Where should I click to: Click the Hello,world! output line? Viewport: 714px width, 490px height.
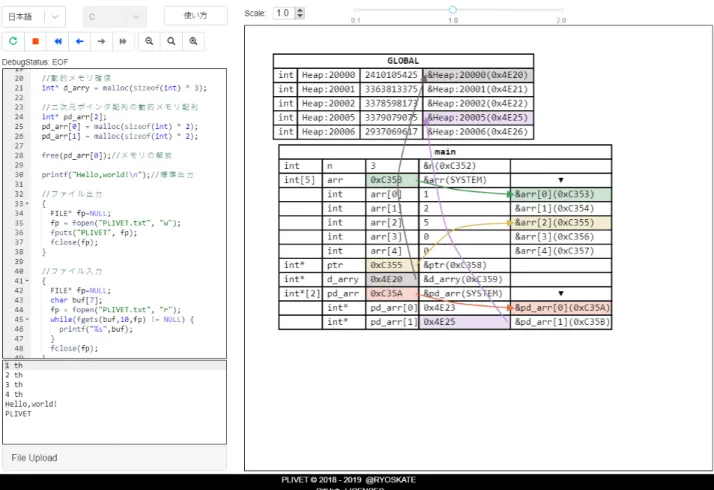31,404
